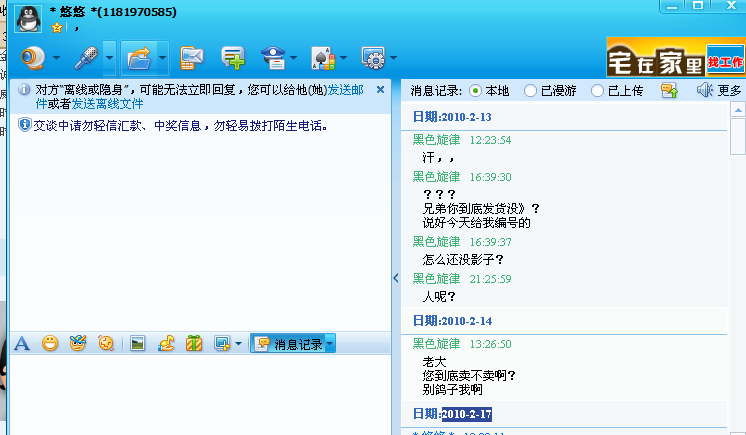The width and height of the screenshot is (746, 435).
Task: Click inside the message input box
Action: pyautogui.click(x=200, y=395)
